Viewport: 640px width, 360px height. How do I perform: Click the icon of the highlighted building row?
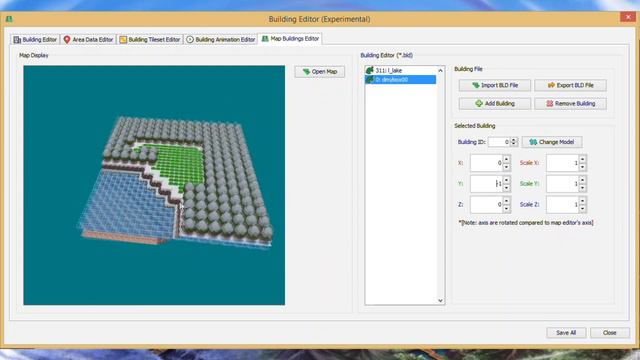tap(369, 80)
